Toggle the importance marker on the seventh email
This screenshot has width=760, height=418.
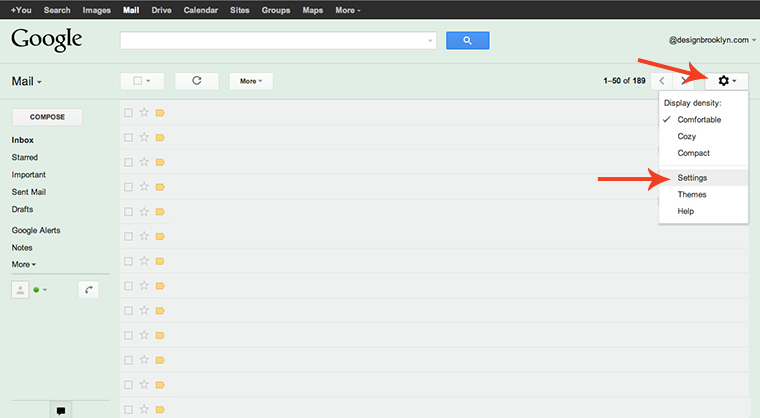tap(160, 261)
